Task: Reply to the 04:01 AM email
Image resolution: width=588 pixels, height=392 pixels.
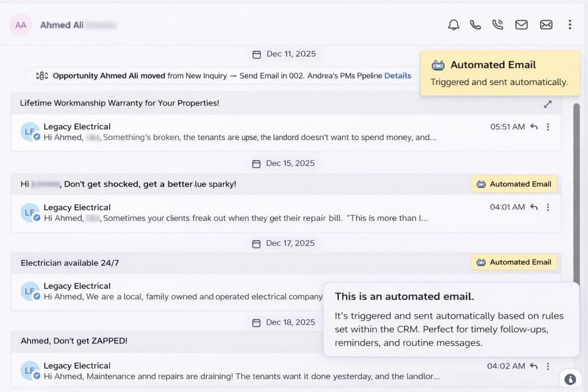Action: pyautogui.click(x=534, y=207)
